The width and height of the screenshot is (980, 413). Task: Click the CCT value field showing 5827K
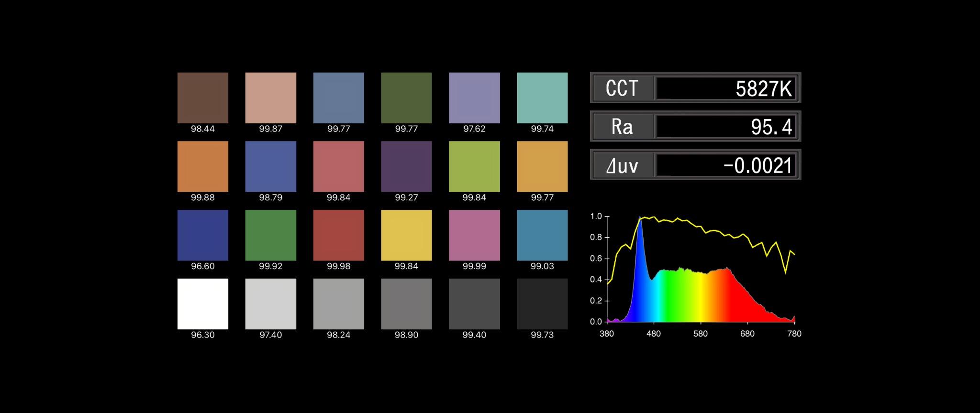725,88
